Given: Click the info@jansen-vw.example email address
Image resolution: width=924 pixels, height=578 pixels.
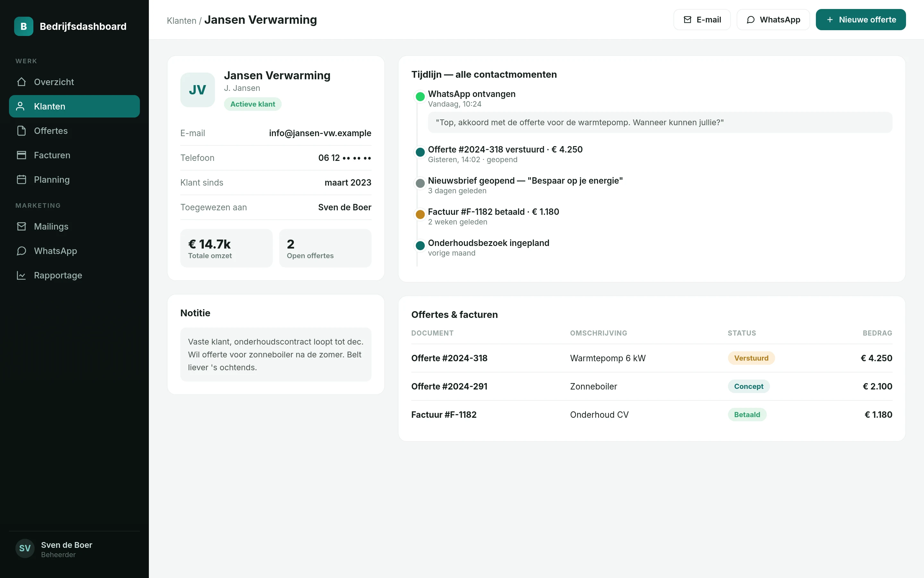Looking at the screenshot, I should click(320, 133).
